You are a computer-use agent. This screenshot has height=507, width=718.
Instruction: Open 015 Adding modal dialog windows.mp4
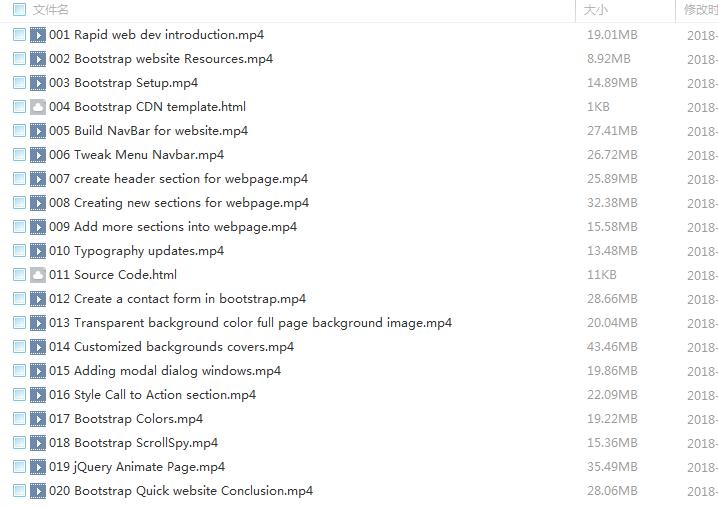(x=165, y=371)
